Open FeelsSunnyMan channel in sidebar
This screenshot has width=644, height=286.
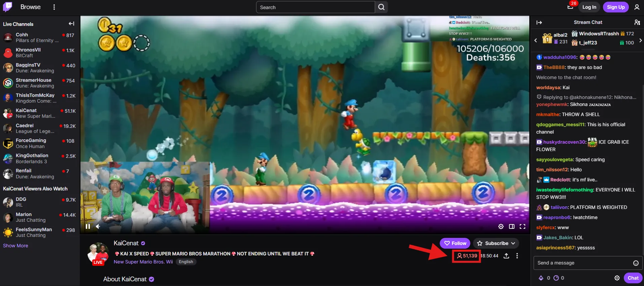pos(40,232)
